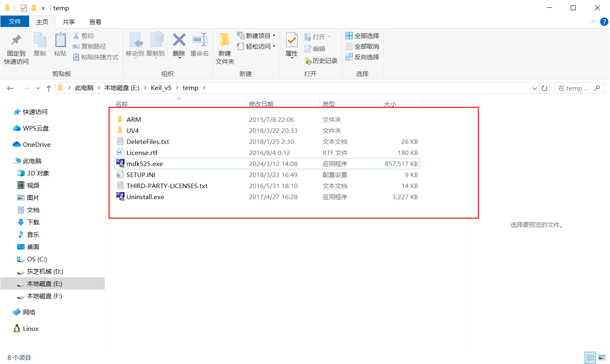Switch to Share (共享) tab
This screenshot has height=364, width=610.
click(69, 22)
